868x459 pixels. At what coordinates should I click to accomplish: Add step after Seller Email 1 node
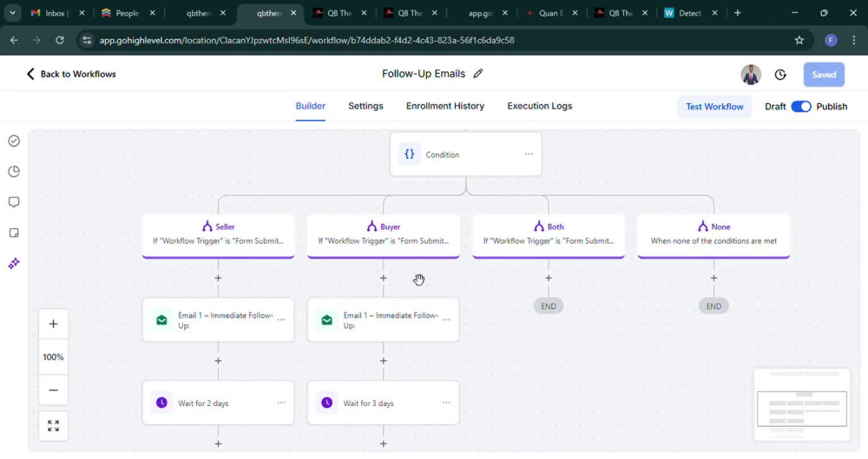(218, 361)
